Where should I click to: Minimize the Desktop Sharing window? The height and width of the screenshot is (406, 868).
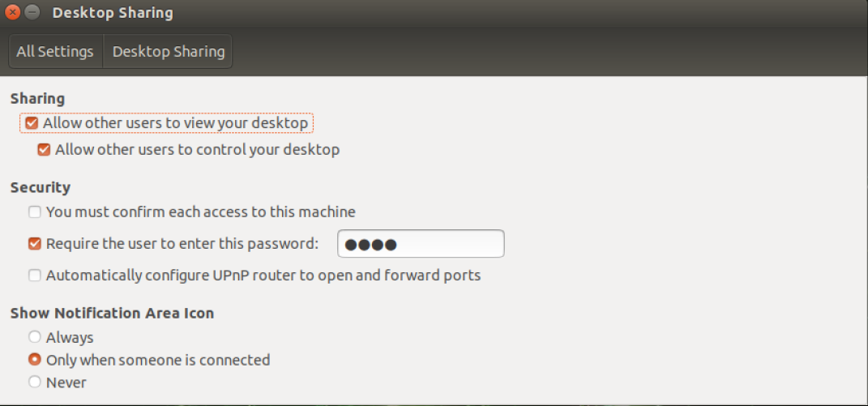coord(32,13)
